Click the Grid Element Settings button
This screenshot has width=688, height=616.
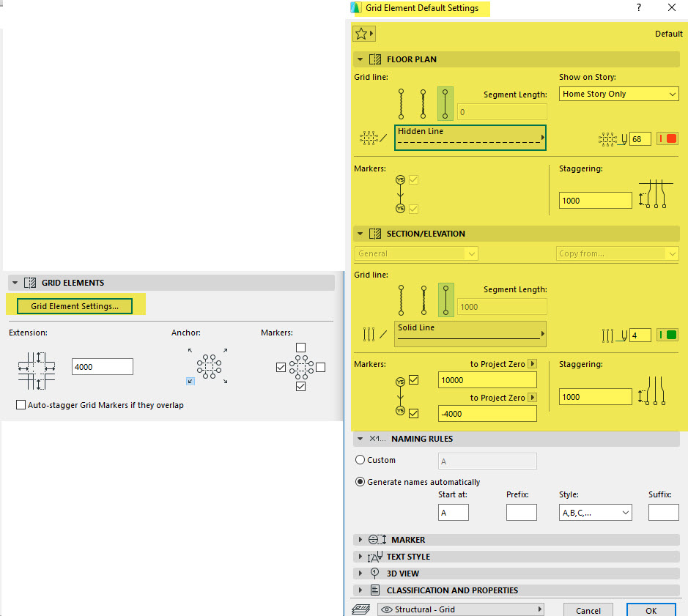click(x=75, y=306)
